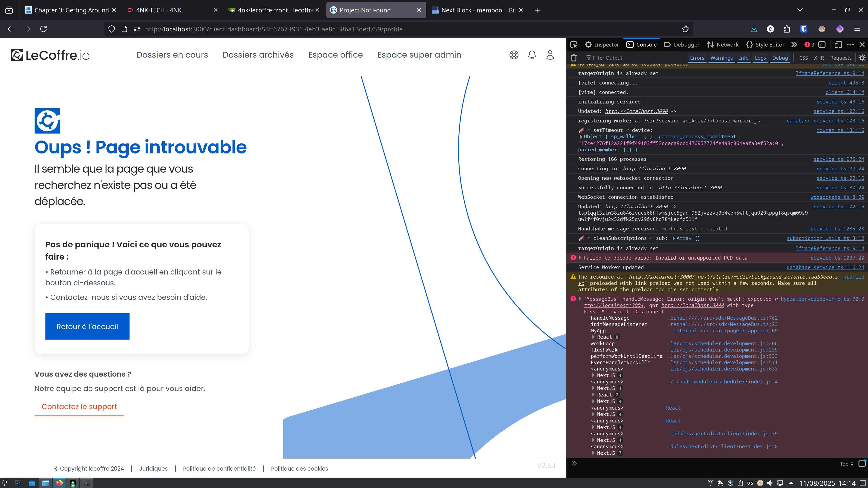This screenshot has height=488, width=868.
Task: Enable the XHR filter
Action: (x=819, y=58)
